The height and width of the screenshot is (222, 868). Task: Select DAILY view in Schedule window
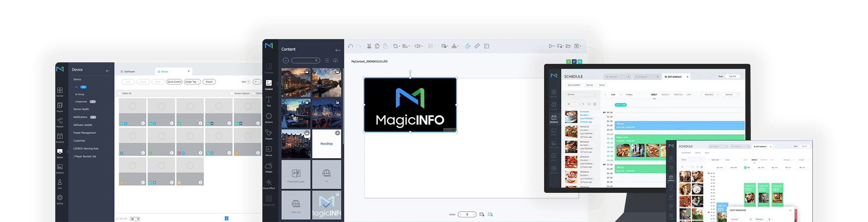[x=654, y=94]
